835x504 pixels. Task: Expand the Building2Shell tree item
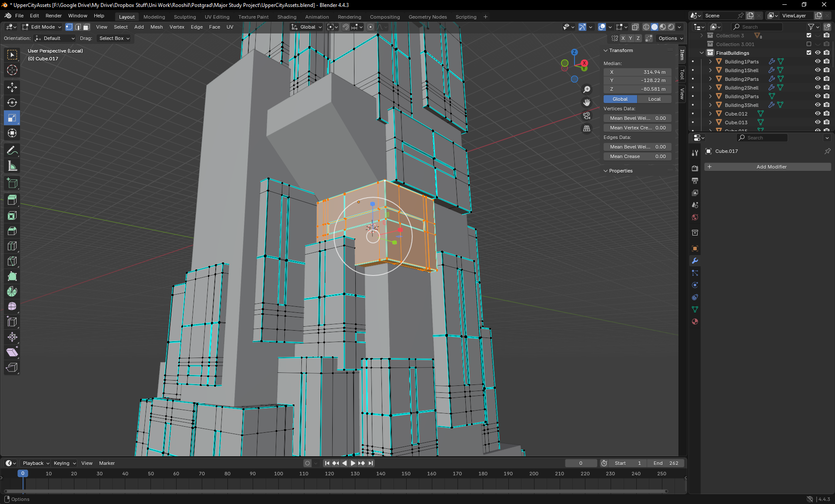(x=710, y=88)
